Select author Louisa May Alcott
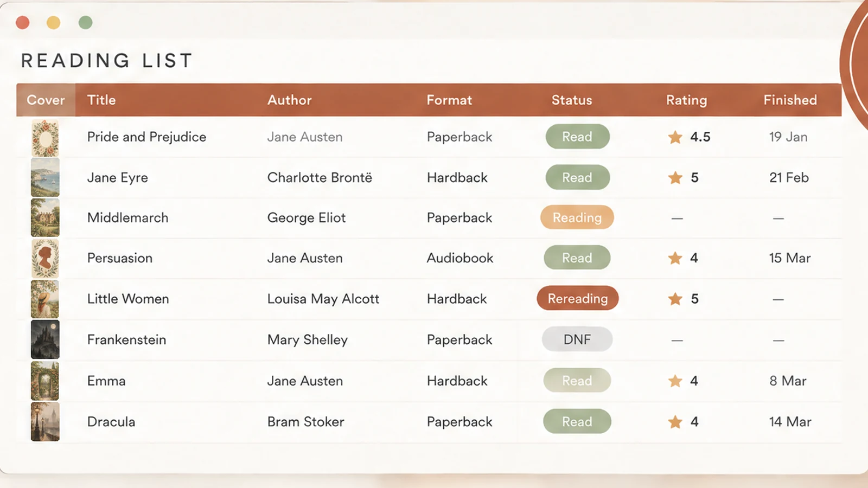Screen dimensions: 868x488 pyautogui.click(x=323, y=299)
